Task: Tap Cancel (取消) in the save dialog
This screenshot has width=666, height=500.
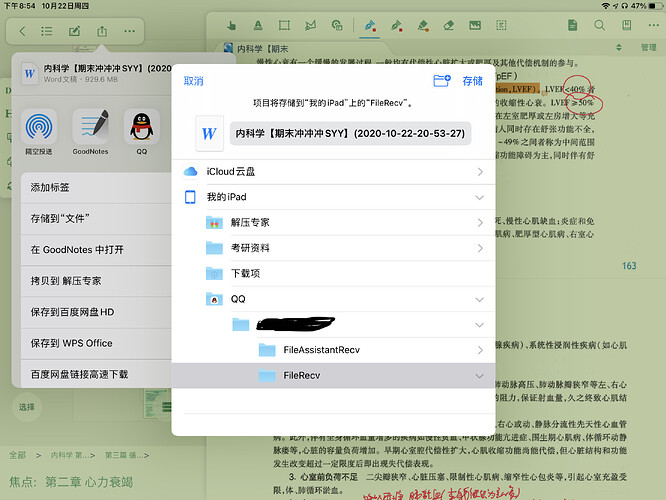Action: [193, 81]
